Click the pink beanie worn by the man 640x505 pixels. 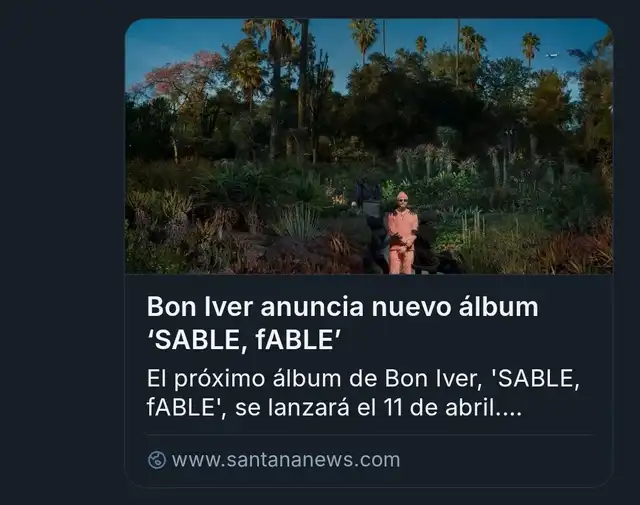coord(402,195)
